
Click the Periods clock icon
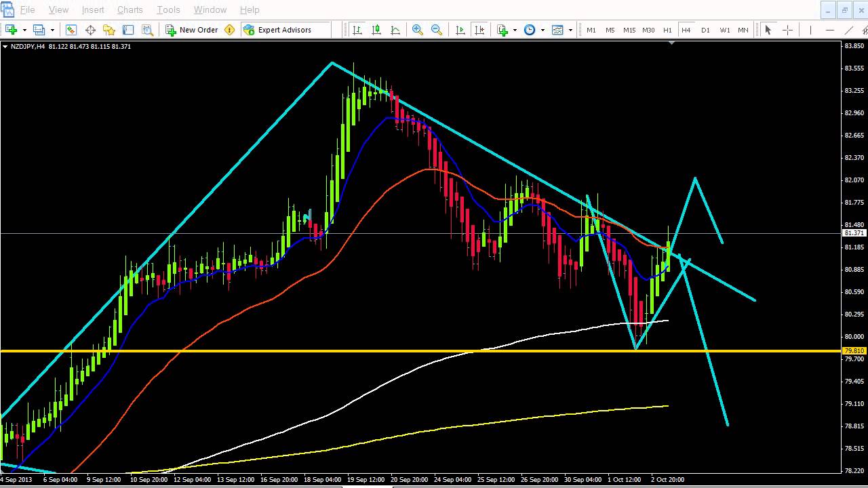coord(530,30)
